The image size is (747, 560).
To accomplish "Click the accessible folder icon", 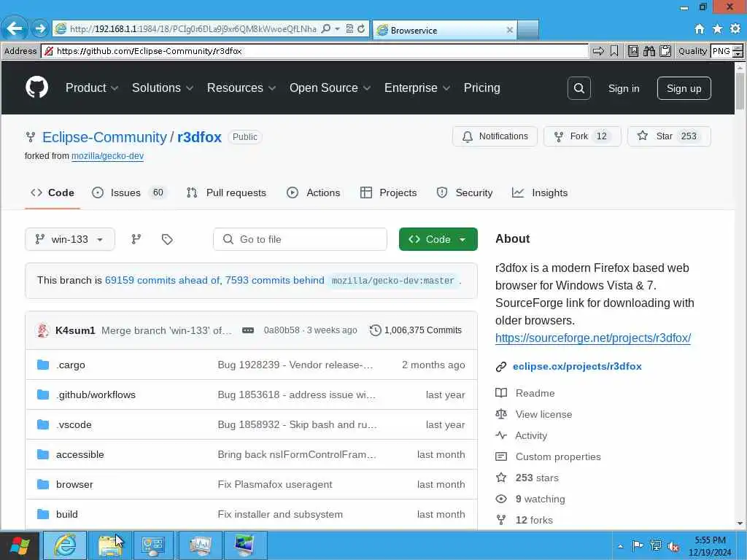I will coord(43,454).
